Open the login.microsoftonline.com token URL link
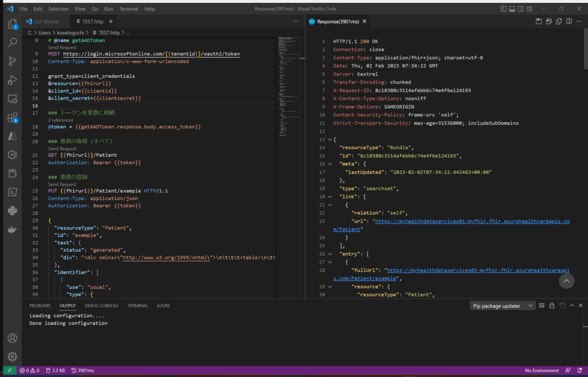Viewport: 588px width, 377px height. tap(151, 53)
